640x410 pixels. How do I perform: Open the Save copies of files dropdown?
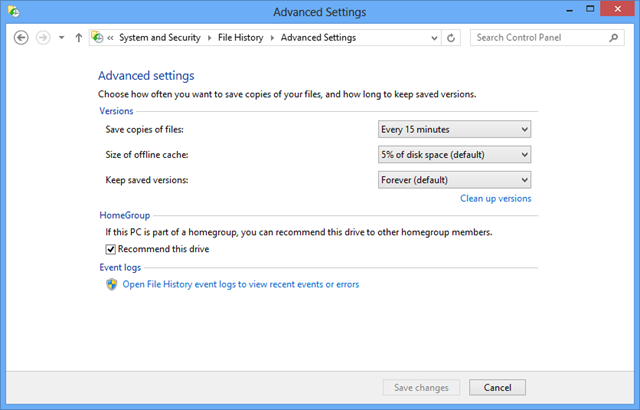pos(454,129)
